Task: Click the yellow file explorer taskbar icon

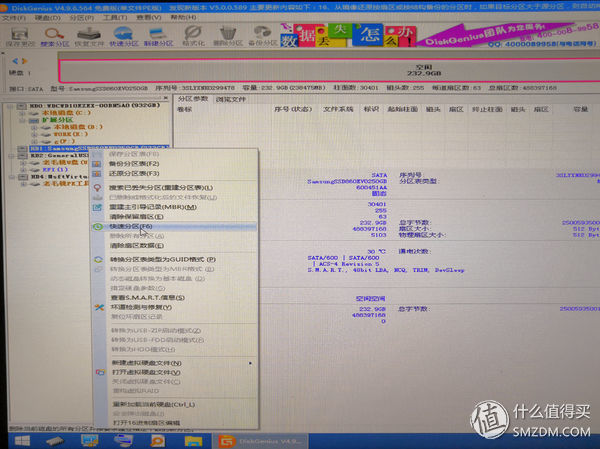Action: click(193, 441)
